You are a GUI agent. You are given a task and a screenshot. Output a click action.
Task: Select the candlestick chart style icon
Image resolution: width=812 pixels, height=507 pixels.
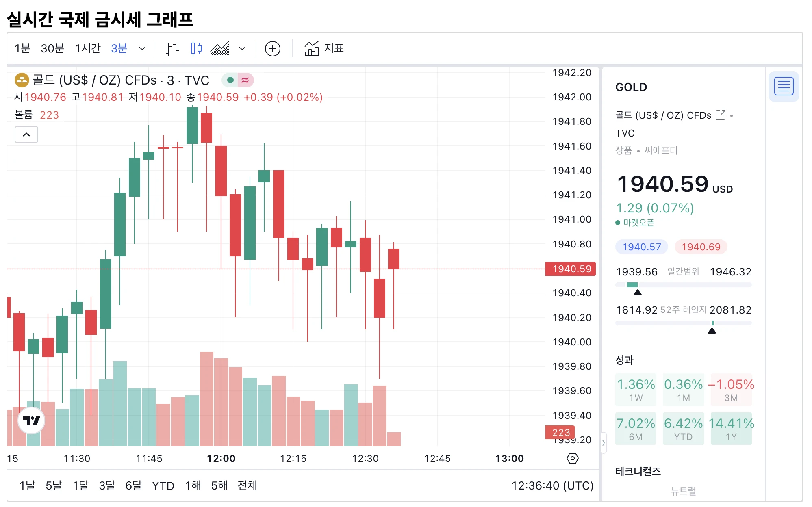[196, 48]
